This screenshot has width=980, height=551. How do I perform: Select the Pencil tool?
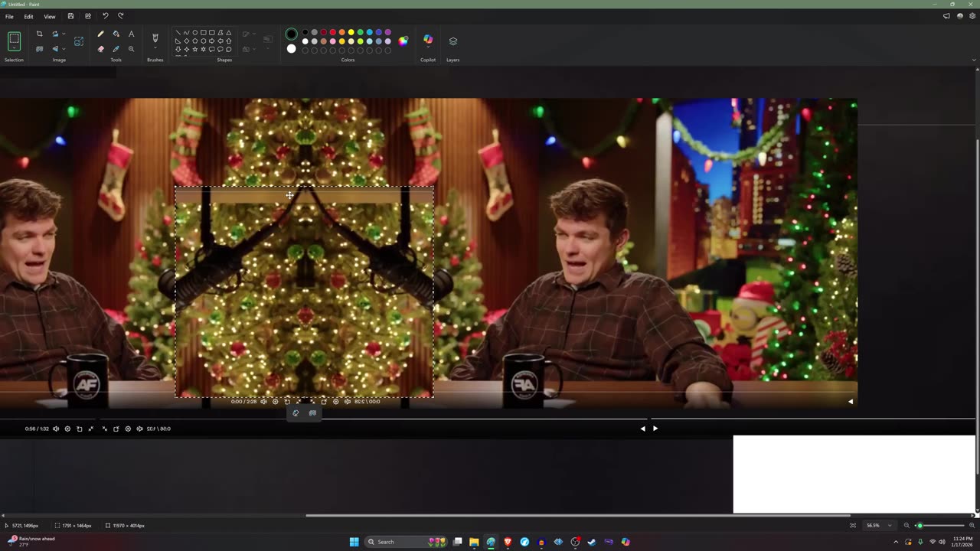(100, 34)
